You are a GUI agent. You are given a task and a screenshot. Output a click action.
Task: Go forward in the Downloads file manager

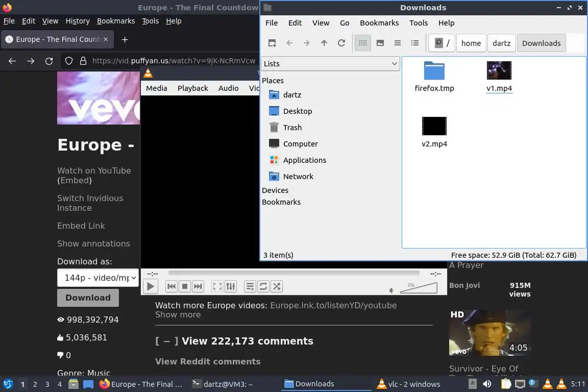[307, 43]
